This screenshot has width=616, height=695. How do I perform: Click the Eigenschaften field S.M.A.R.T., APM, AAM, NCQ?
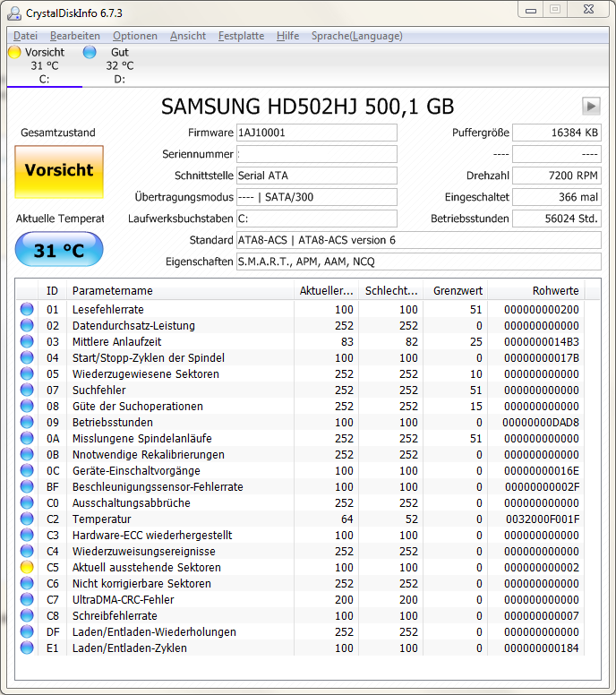[418, 262]
